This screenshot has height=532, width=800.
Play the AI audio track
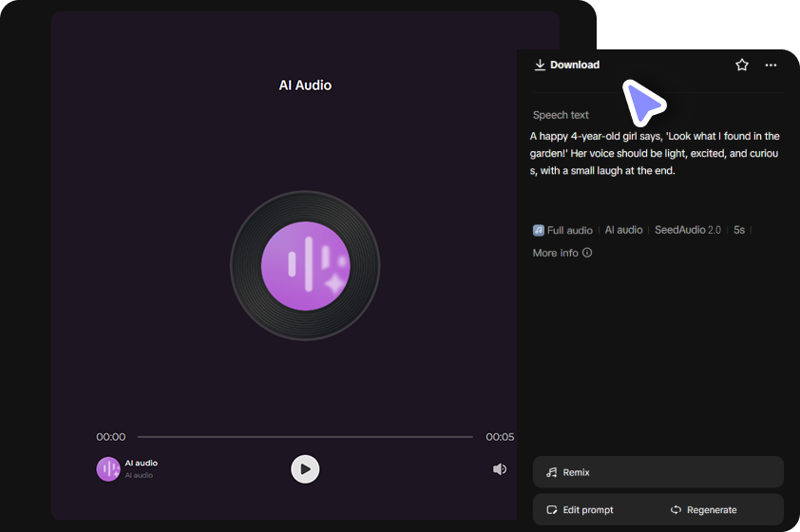(305, 469)
